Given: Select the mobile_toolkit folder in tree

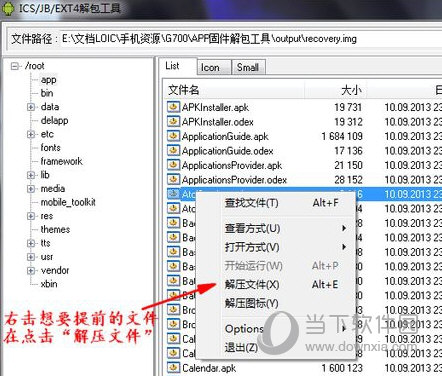Looking at the screenshot, I should (x=68, y=202).
